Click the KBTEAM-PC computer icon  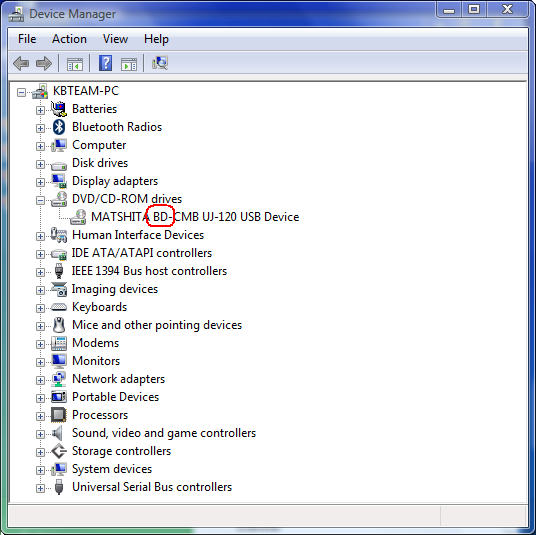40,91
